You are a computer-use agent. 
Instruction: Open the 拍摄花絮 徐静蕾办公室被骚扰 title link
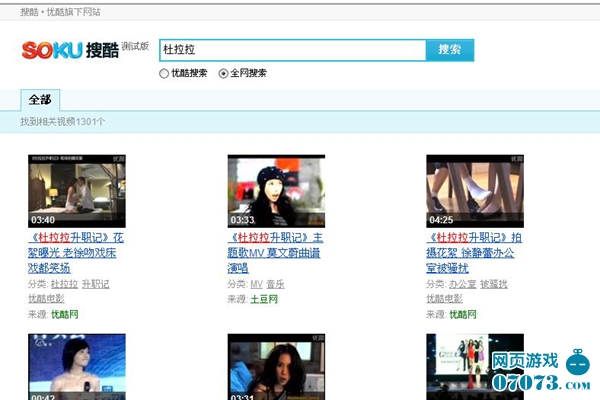point(475,253)
